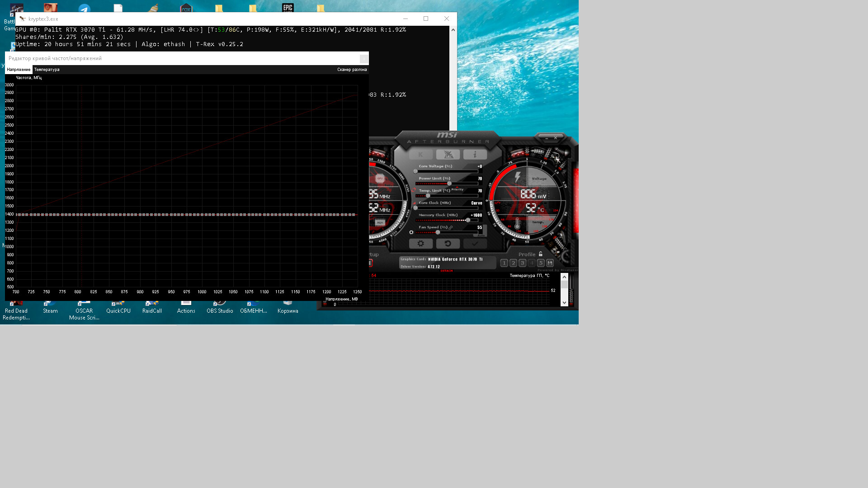Click the Voltage gauge label
This screenshot has height=488, width=868.
click(x=539, y=179)
